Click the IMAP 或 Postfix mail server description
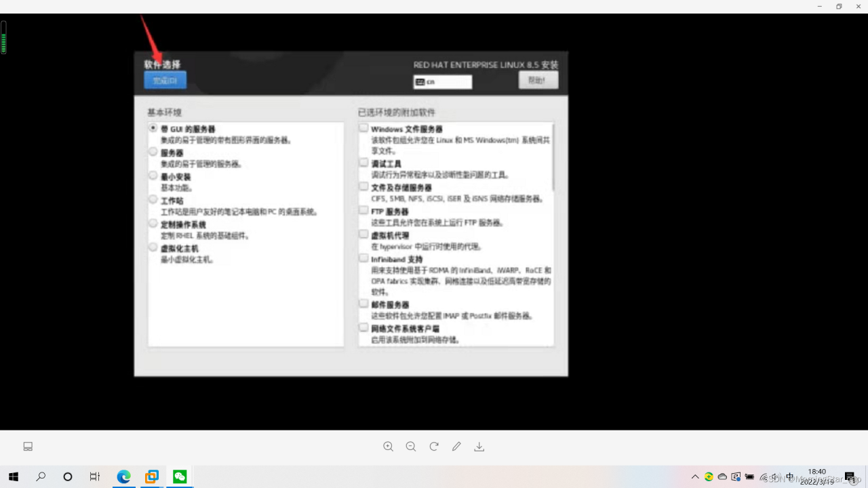Screen dimensions: 868x488 452,316
